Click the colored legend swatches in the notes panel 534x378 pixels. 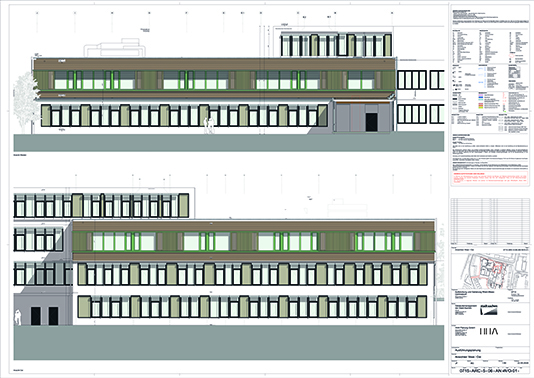[482, 101]
